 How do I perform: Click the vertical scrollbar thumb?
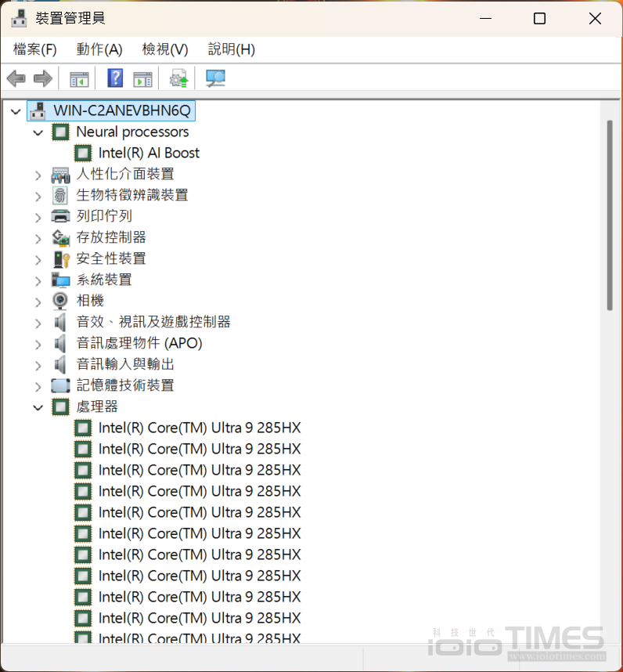610,215
